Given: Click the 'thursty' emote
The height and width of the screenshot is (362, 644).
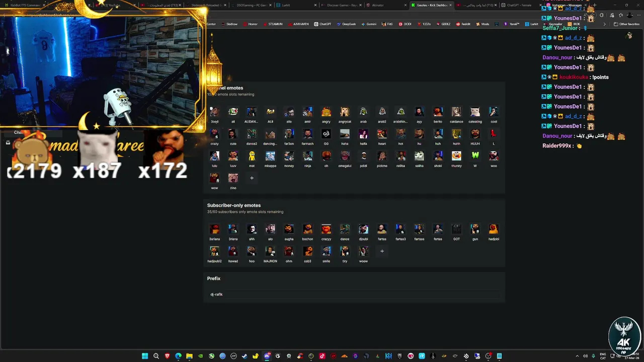Looking at the screenshot, I should pyautogui.click(x=456, y=156).
